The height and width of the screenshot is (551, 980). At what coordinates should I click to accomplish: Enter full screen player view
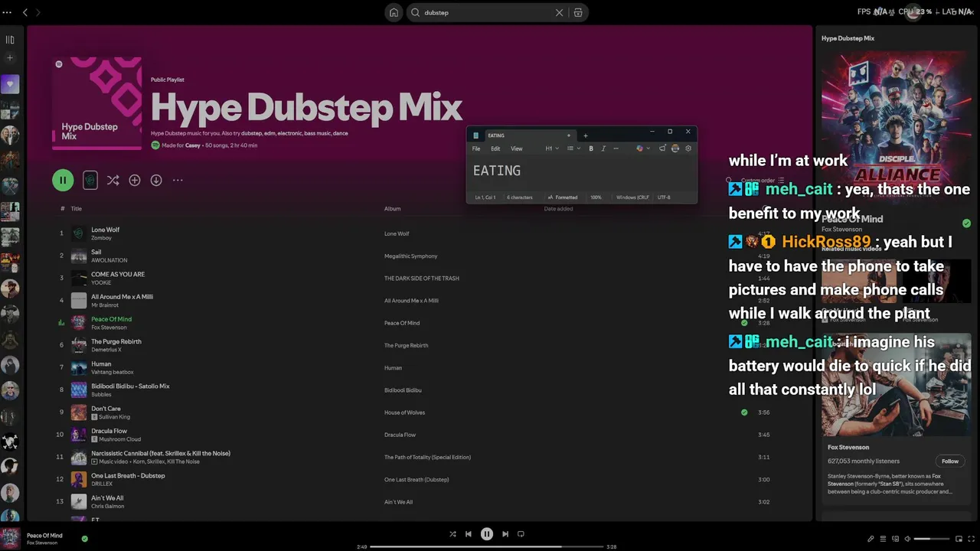pos(971,539)
